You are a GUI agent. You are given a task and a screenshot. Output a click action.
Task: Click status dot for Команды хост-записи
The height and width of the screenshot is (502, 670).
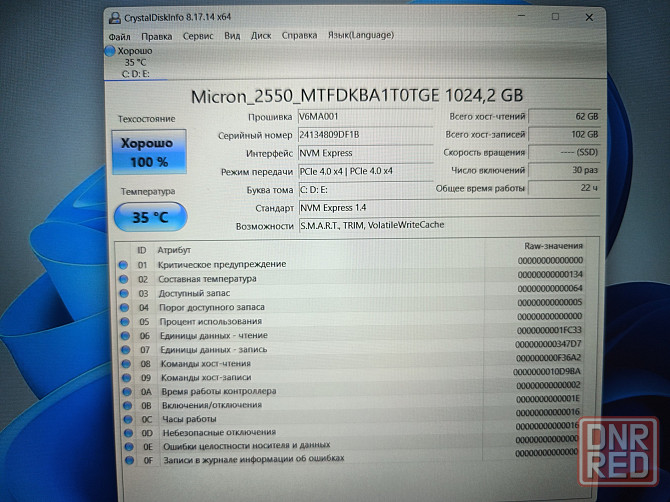(x=126, y=378)
